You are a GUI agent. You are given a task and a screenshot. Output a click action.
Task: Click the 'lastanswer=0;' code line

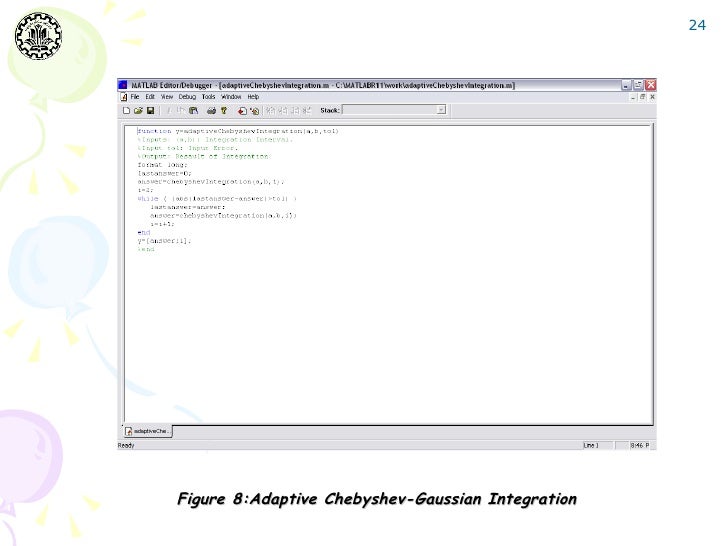point(164,173)
